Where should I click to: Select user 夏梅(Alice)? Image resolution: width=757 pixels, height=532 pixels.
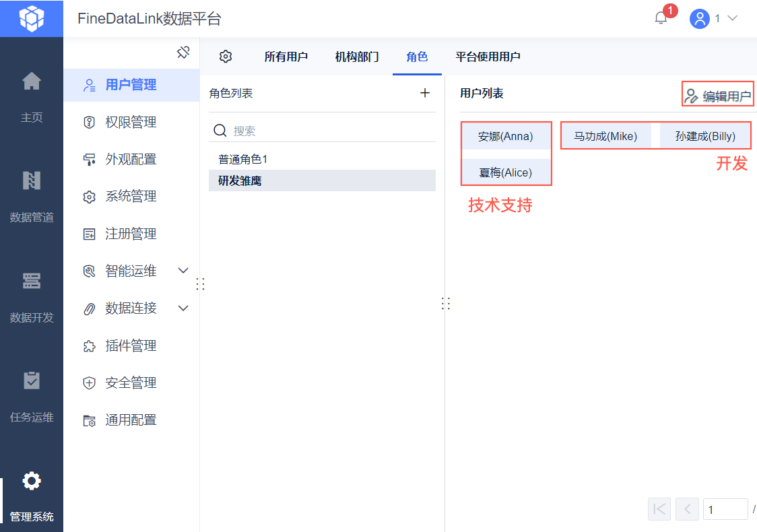click(x=506, y=172)
